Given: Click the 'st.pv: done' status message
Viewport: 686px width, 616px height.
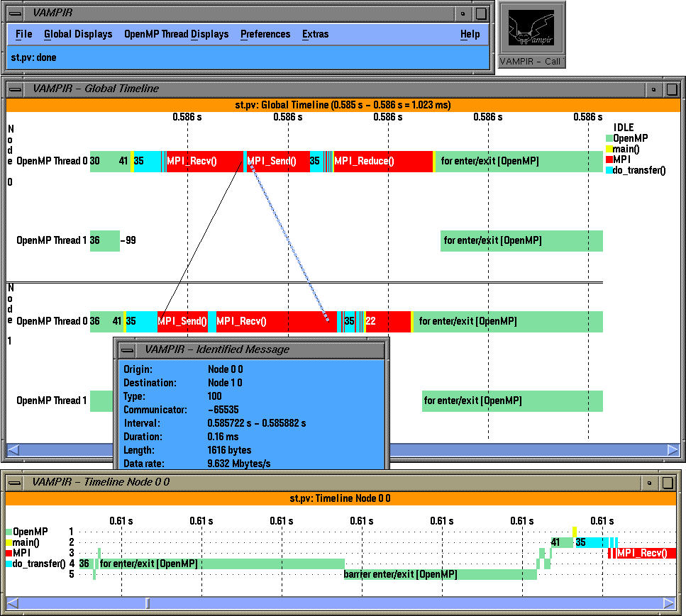Looking at the screenshot, I should point(33,57).
